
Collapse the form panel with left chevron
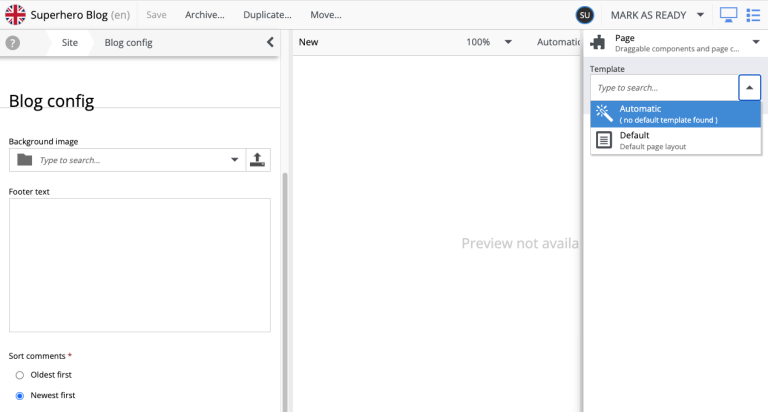tap(270, 43)
